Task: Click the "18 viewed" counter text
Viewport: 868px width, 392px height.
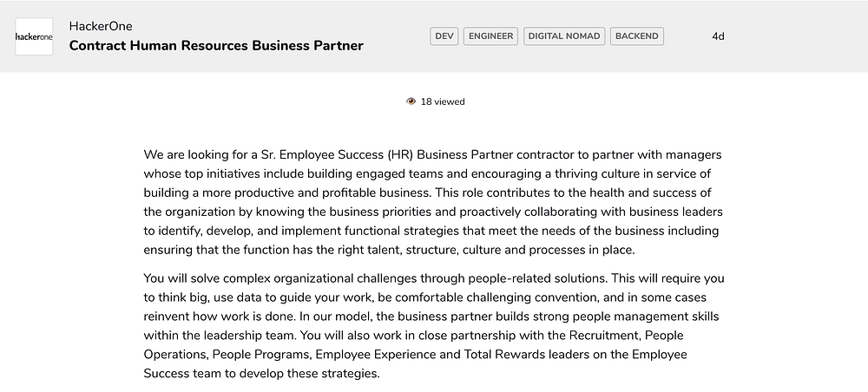Action: (x=443, y=101)
